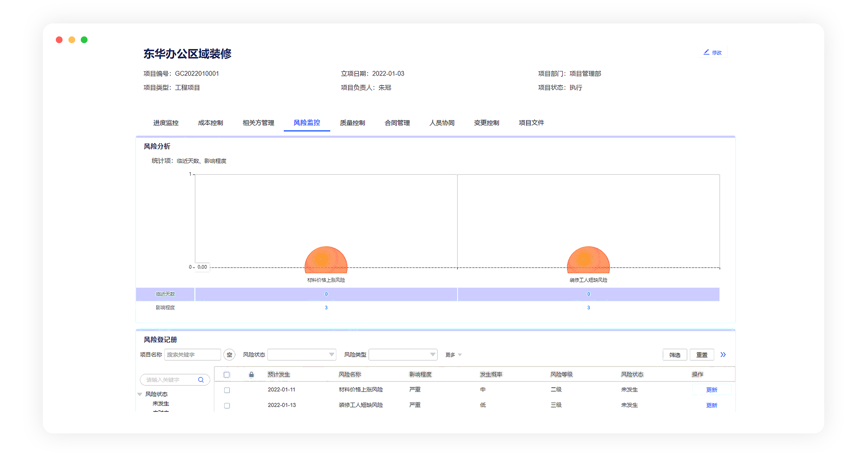Click the 筛选 filter button
The width and height of the screenshot is (868, 459).
point(675,355)
